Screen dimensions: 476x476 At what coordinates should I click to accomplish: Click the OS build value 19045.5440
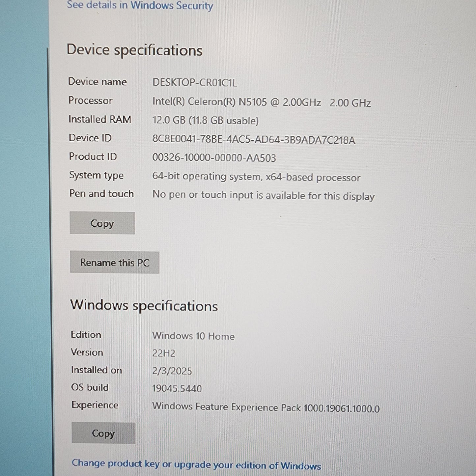tap(177, 389)
